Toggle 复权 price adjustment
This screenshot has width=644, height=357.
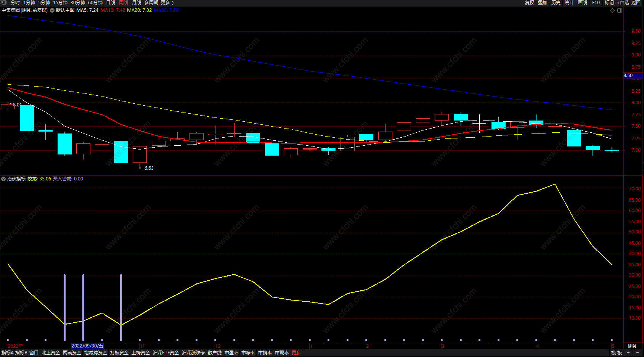[529, 3]
